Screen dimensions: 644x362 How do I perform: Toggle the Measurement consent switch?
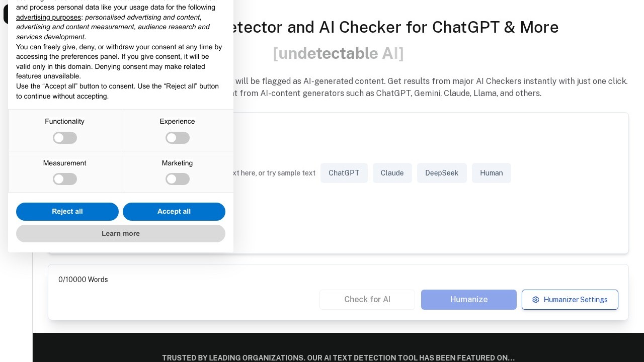[65, 179]
